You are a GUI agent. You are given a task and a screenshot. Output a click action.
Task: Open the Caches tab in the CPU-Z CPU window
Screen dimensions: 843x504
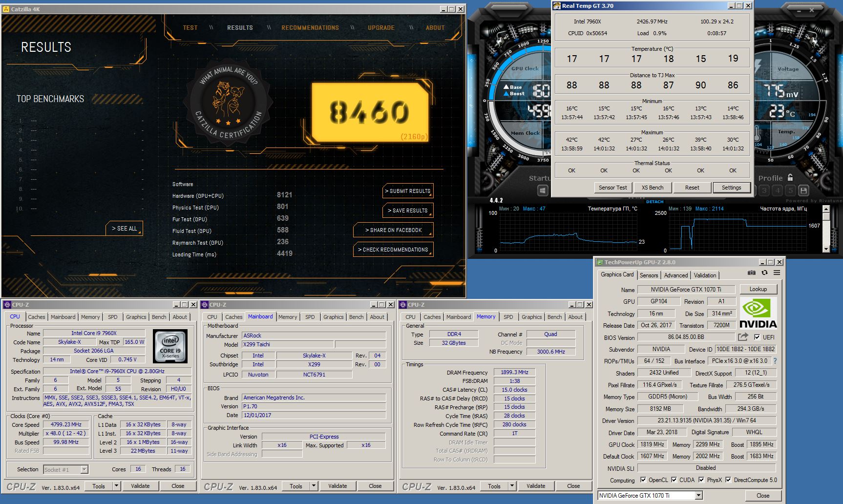[x=37, y=317]
